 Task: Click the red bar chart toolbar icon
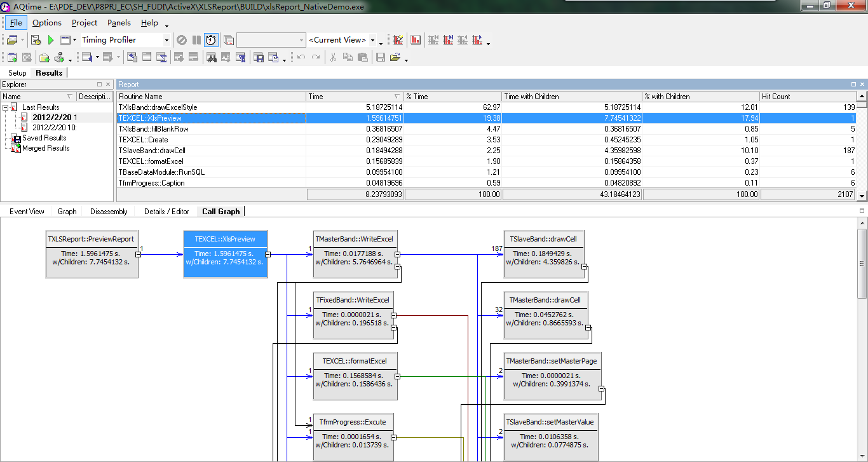point(416,40)
